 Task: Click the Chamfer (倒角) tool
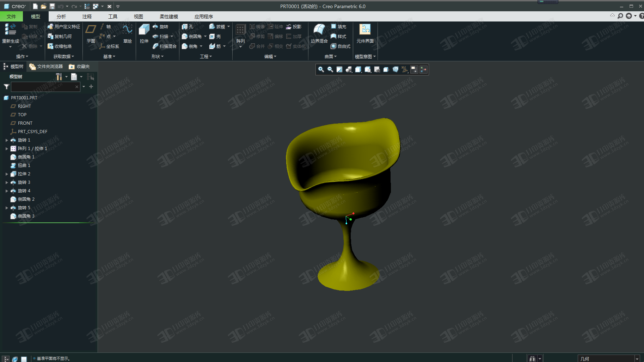coord(190,46)
